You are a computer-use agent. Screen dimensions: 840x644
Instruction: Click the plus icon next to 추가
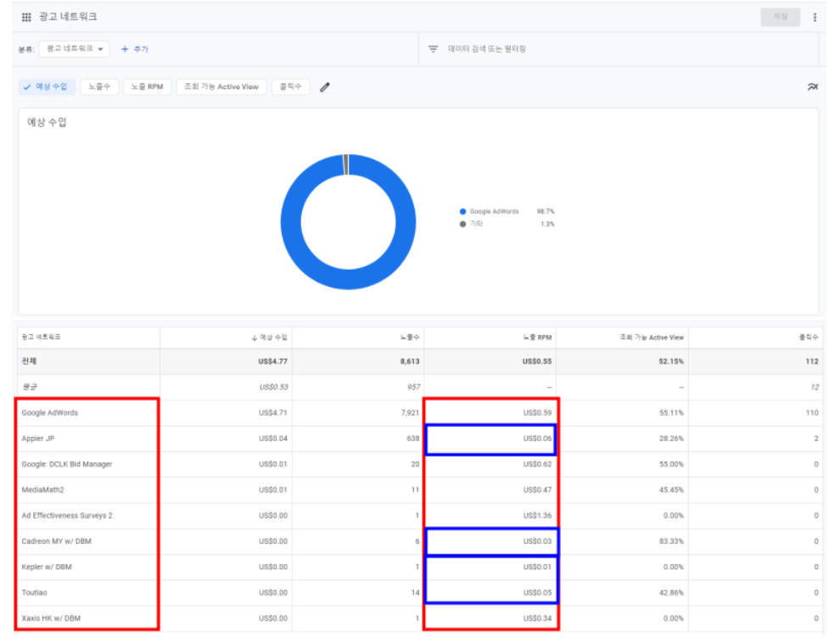pos(125,48)
